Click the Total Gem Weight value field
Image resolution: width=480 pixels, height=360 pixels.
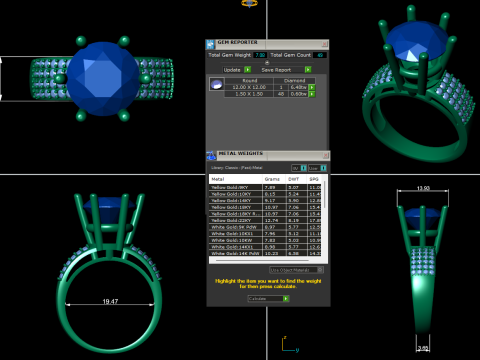point(260,55)
